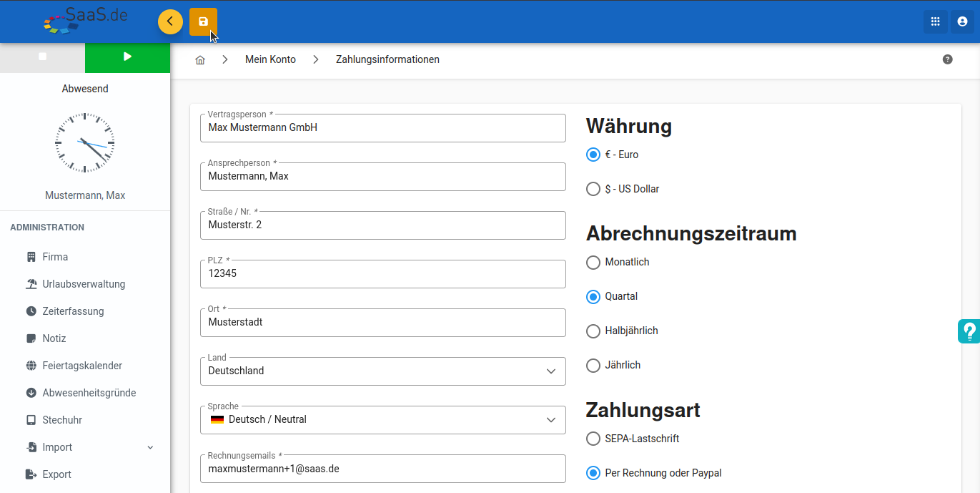Open the Sprache language dropdown
Viewport: 980px width, 493px height.
pos(382,420)
